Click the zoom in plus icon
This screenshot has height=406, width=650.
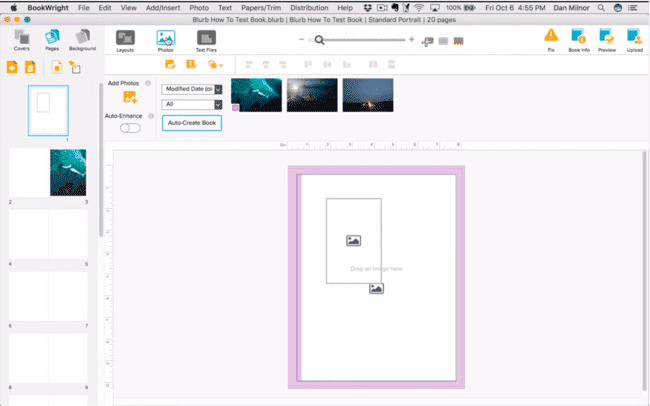click(411, 39)
